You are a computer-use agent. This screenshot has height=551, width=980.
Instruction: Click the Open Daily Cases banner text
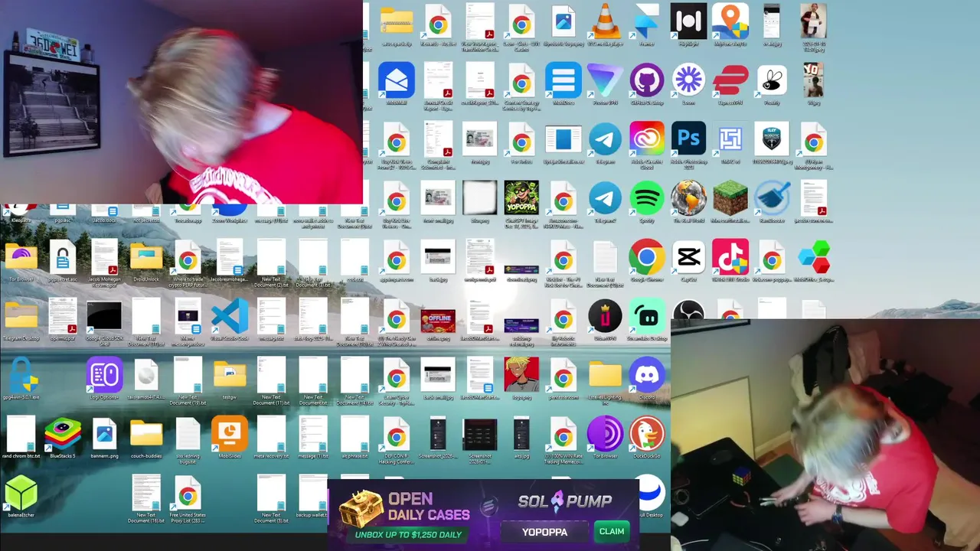428,507
